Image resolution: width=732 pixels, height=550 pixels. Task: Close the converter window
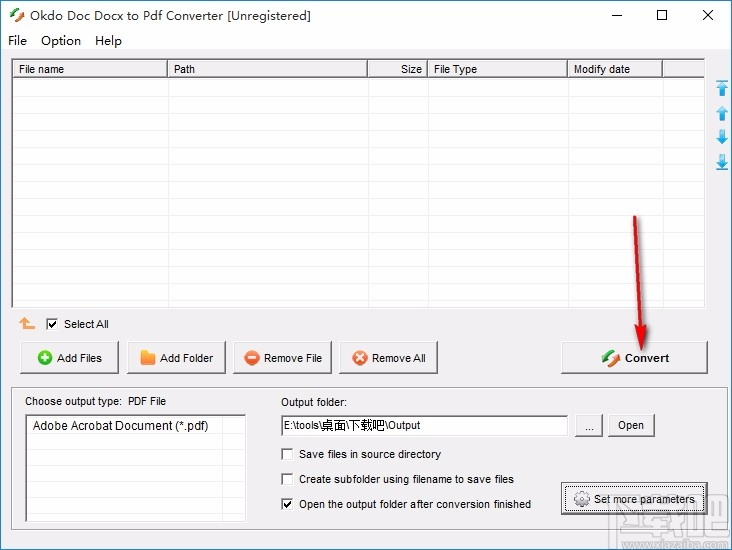coord(708,15)
